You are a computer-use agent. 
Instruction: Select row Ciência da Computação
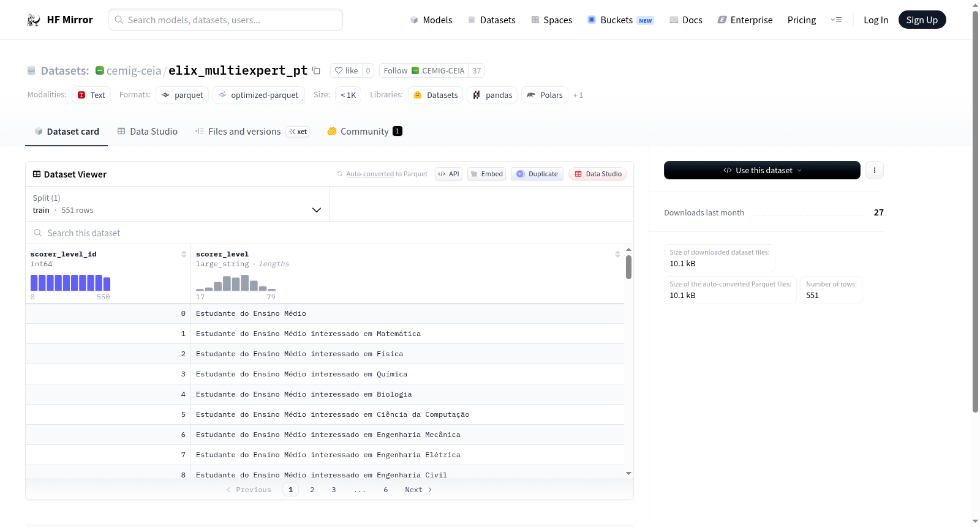(325, 414)
